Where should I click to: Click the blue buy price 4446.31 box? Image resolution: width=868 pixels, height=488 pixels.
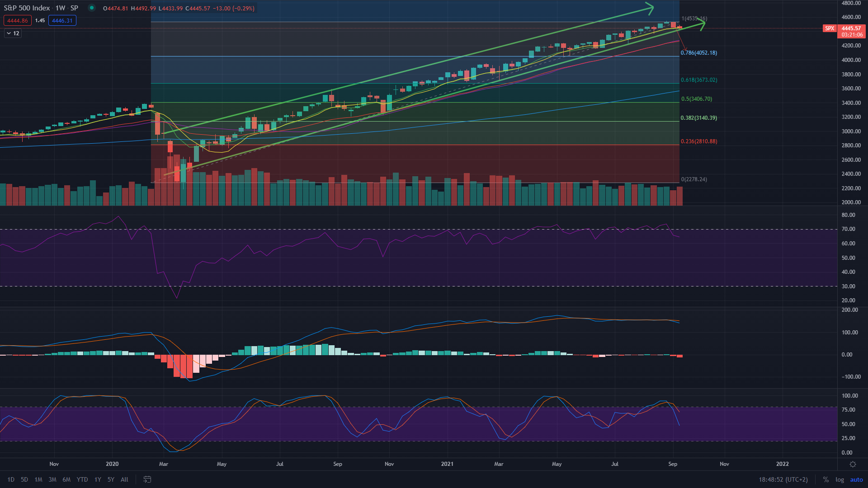click(x=62, y=20)
